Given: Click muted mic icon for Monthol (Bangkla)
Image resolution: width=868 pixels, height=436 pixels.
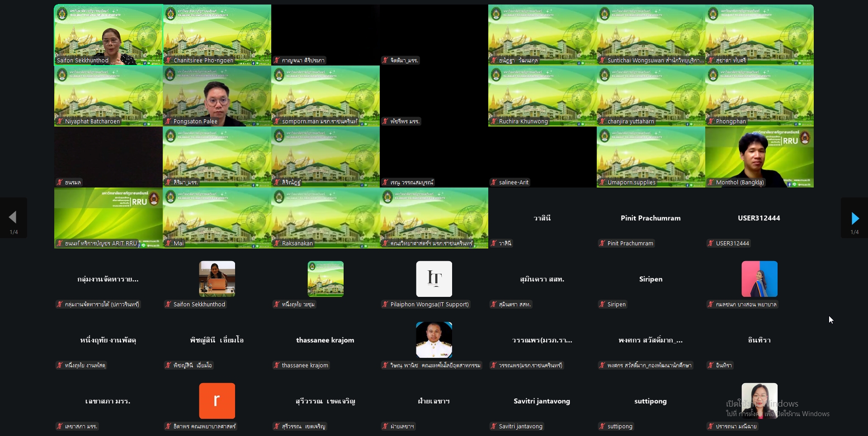Looking at the screenshot, I should (x=711, y=183).
